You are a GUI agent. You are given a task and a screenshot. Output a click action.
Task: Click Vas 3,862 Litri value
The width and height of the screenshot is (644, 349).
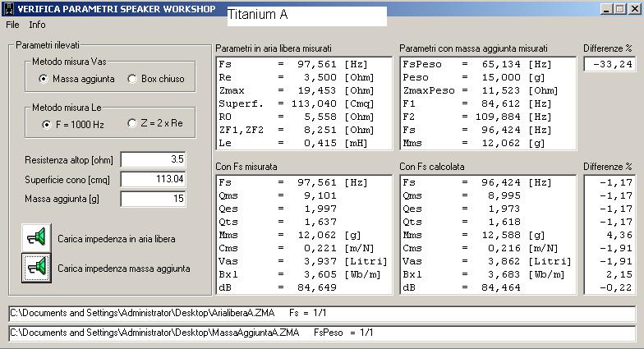(x=486, y=261)
